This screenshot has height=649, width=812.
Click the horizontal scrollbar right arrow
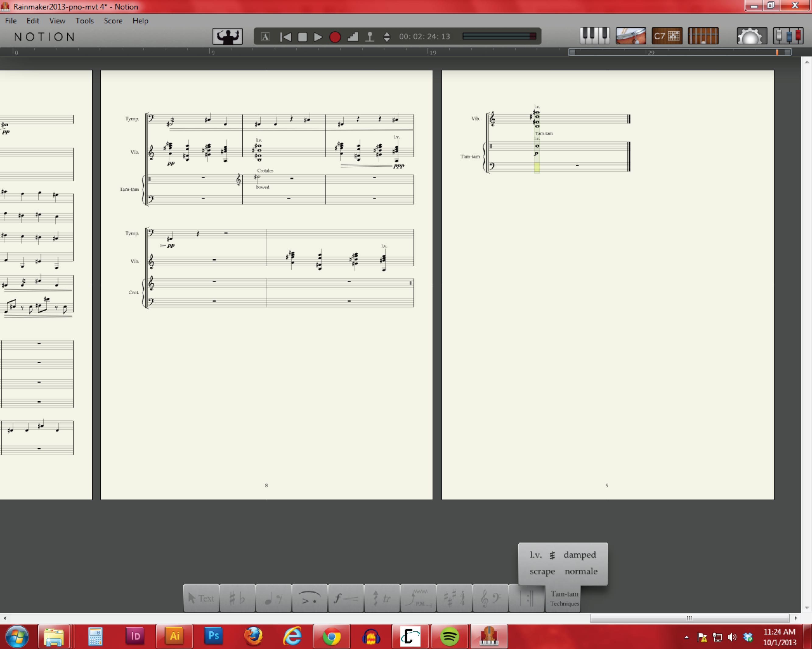796,618
